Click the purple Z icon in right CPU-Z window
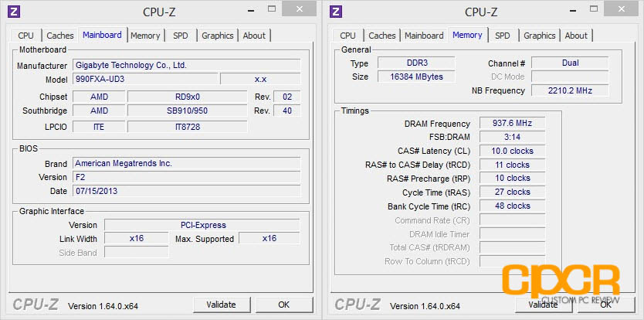Viewport: 644px width, 320px height. tap(336, 12)
